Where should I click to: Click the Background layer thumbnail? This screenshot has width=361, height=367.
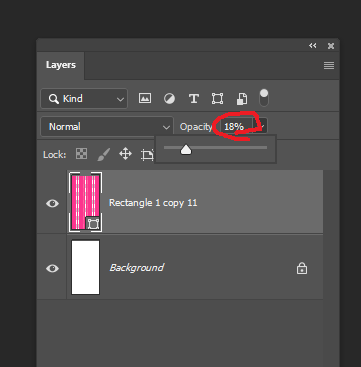(x=86, y=267)
